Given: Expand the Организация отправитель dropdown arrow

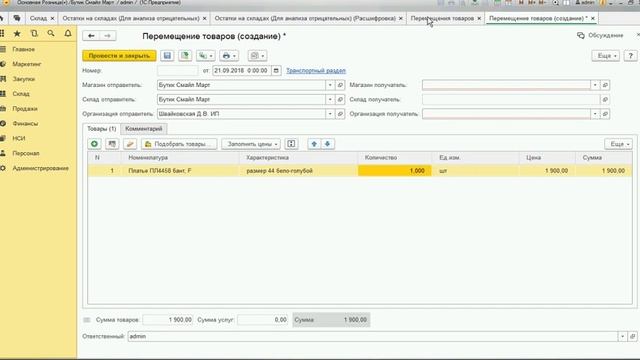Looking at the screenshot, I should coord(330,114).
